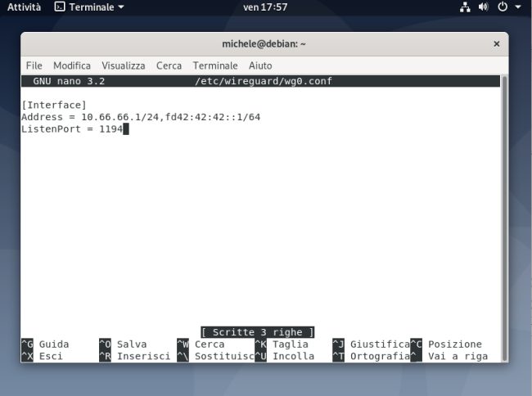Click the ^R Inserisci shortcut

(x=135, y=356)
